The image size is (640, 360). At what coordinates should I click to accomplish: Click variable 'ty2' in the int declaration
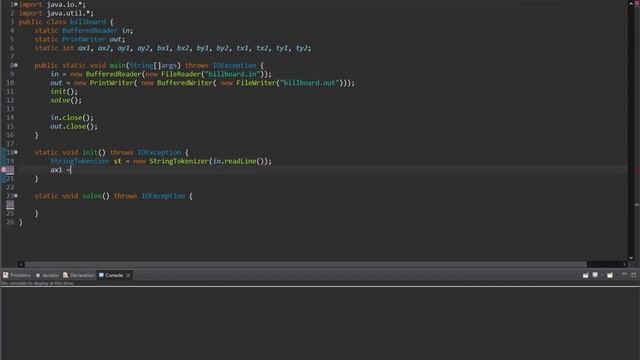pos(302,48)
